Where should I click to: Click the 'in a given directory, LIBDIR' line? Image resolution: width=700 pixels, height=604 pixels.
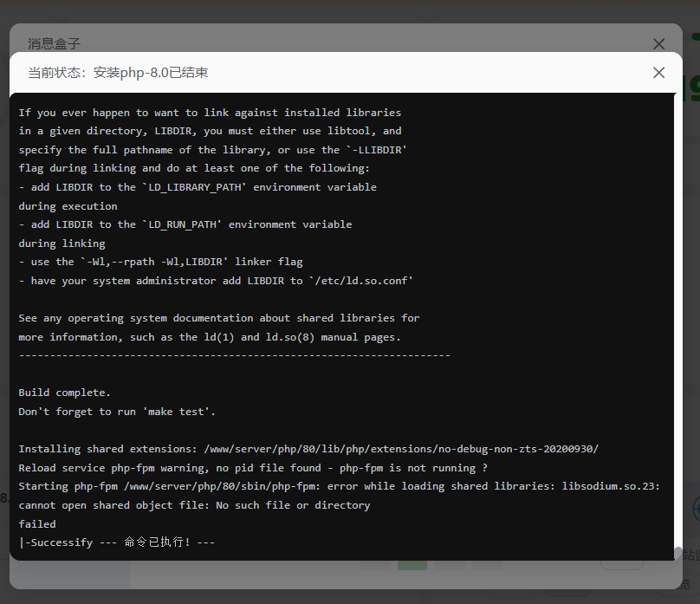pos(210,131)
